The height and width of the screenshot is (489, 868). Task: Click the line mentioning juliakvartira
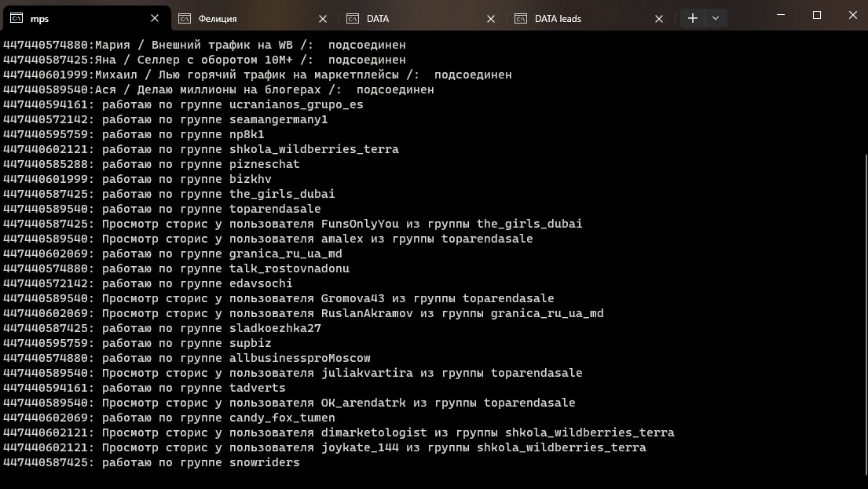293,374
